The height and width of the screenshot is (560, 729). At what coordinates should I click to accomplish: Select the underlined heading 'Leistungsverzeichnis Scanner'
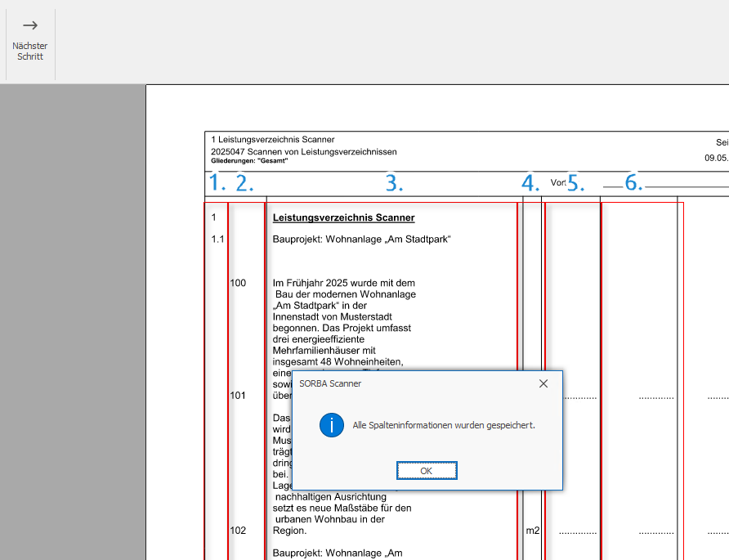click(343, 217)
